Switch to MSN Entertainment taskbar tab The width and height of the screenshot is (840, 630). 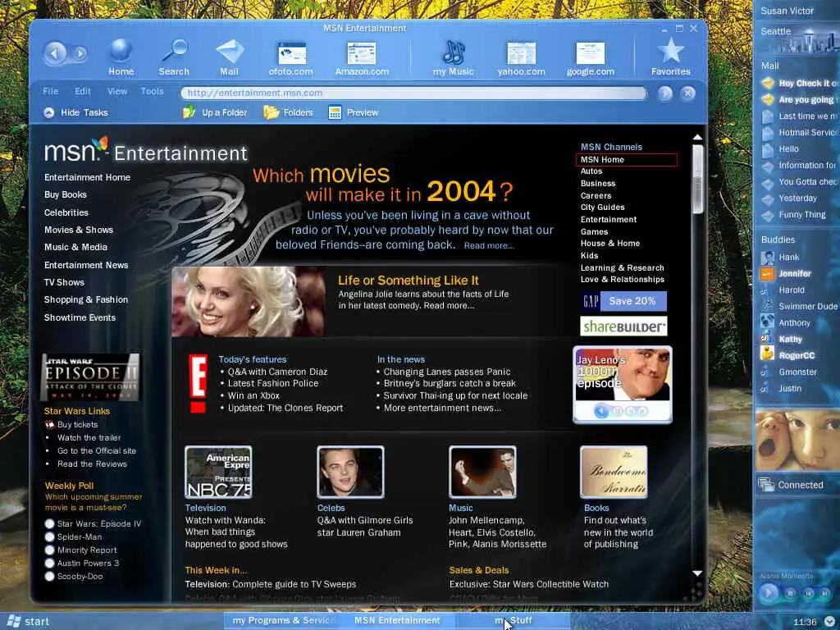pos(397,620)
